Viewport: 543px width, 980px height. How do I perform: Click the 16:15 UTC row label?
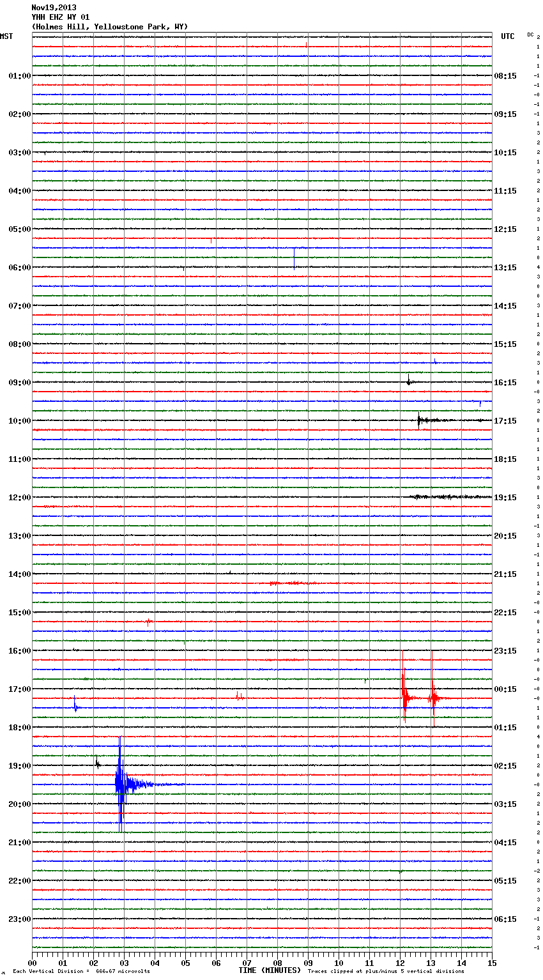505,383
